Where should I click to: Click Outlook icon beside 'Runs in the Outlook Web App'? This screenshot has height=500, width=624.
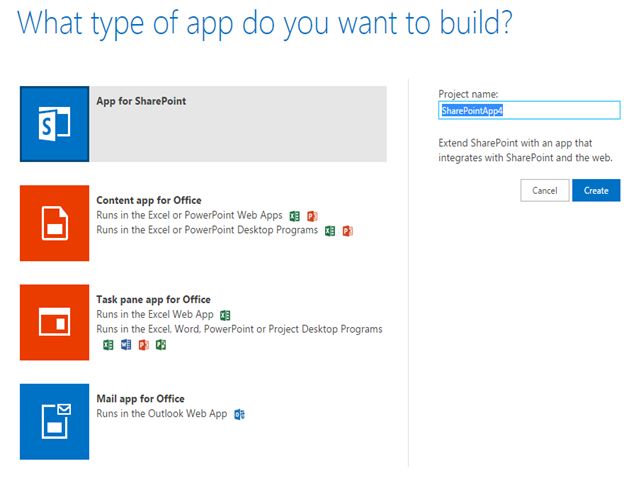pyautogui.click(x=239, y=414)
